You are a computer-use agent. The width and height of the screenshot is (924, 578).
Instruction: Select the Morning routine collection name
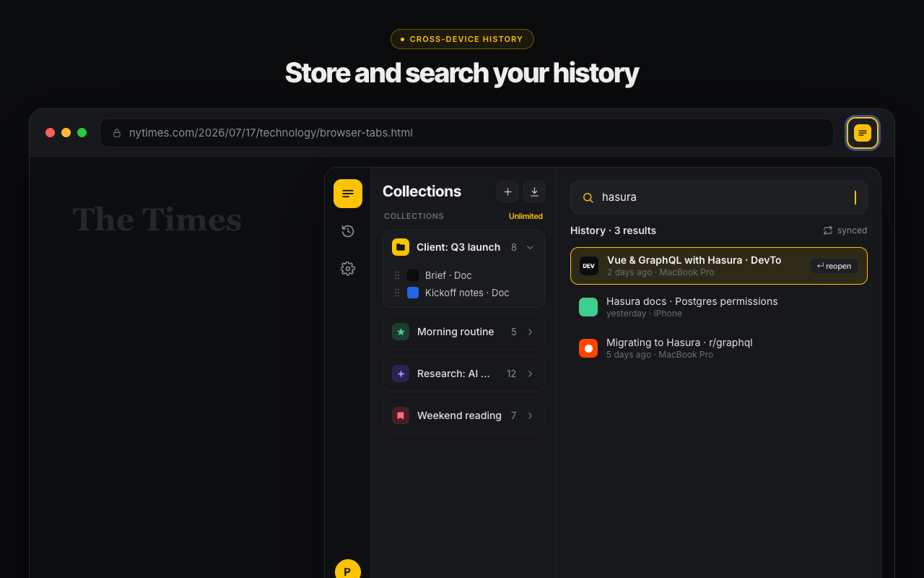tap(456, 332)
